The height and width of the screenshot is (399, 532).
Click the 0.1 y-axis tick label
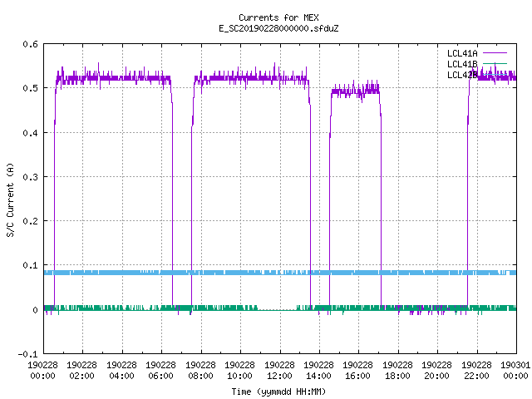(x=30, y=265)
